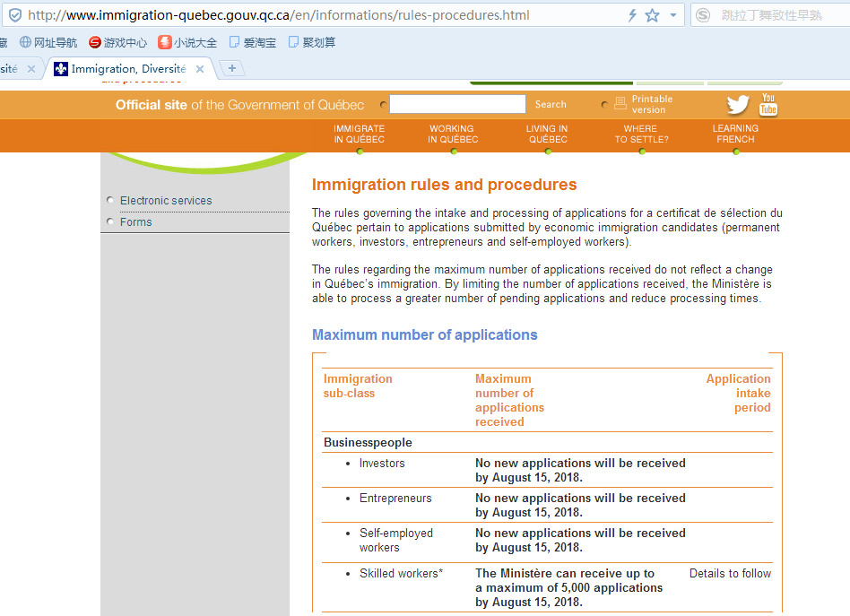Open the Twitter bird icon
Image resolution: width=850 pixels, height=616 pixels.
(x=737, y=105)
